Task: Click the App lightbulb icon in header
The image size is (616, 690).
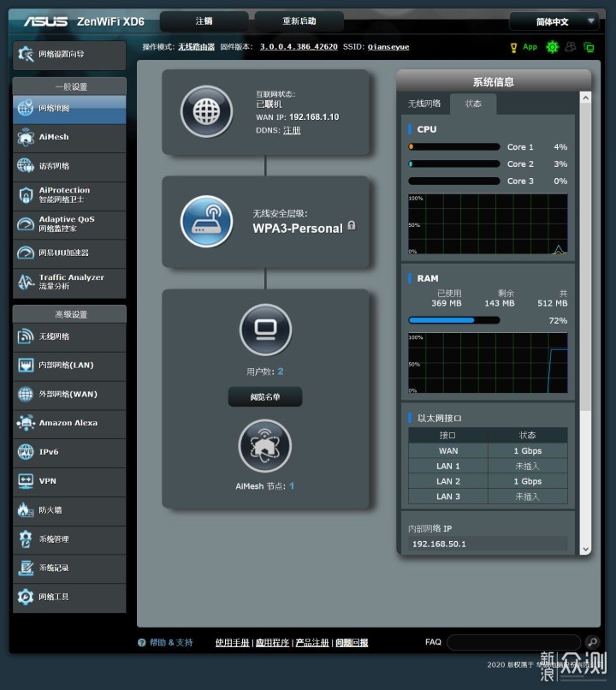Action: (x=513, y=48)
